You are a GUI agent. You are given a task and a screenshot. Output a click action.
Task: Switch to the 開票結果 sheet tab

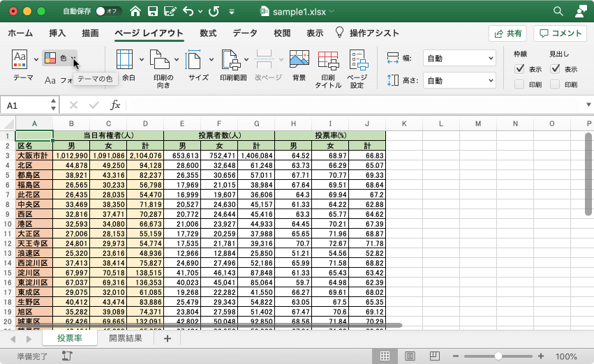[126, 338]
